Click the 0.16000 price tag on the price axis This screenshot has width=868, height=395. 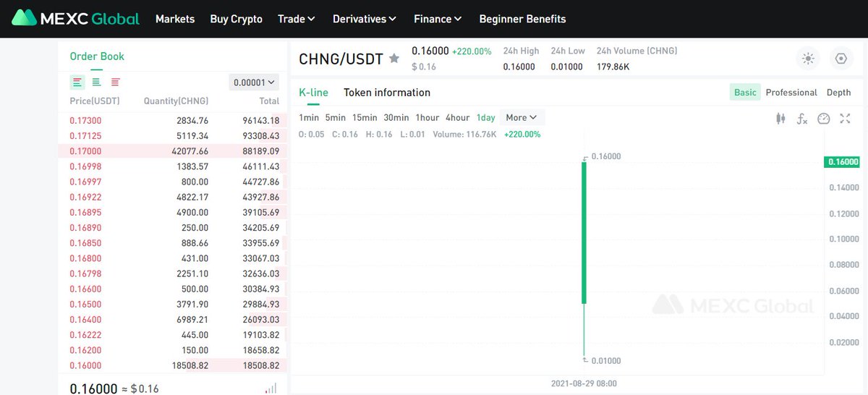pyautogui.click(x=842, y=162)
